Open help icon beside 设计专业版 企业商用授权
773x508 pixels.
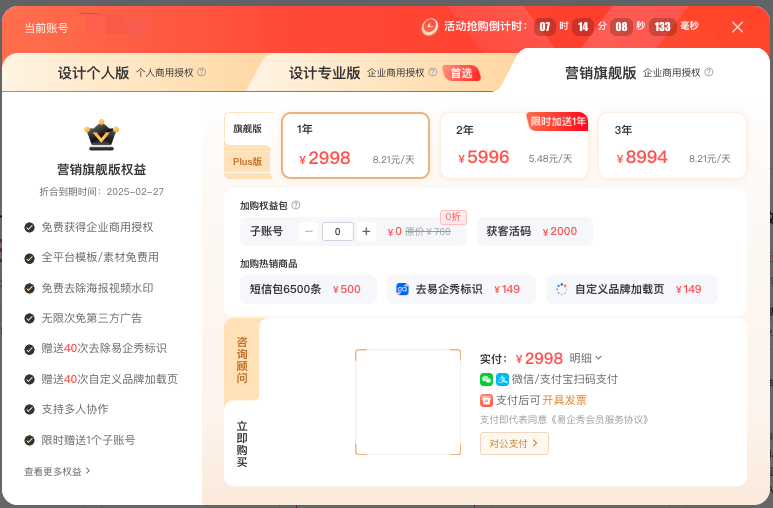(x=432, y=72)
